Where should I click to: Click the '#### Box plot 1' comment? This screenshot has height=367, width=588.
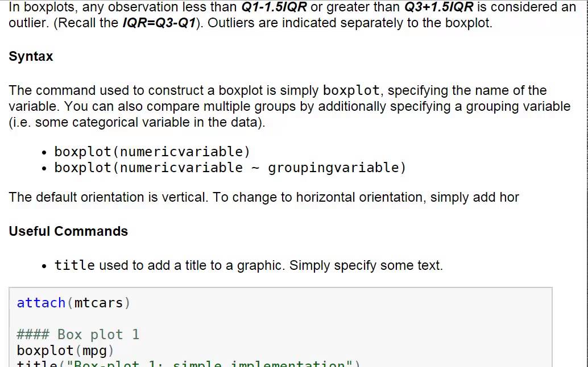pyautogui.click(x=78, y=335)
